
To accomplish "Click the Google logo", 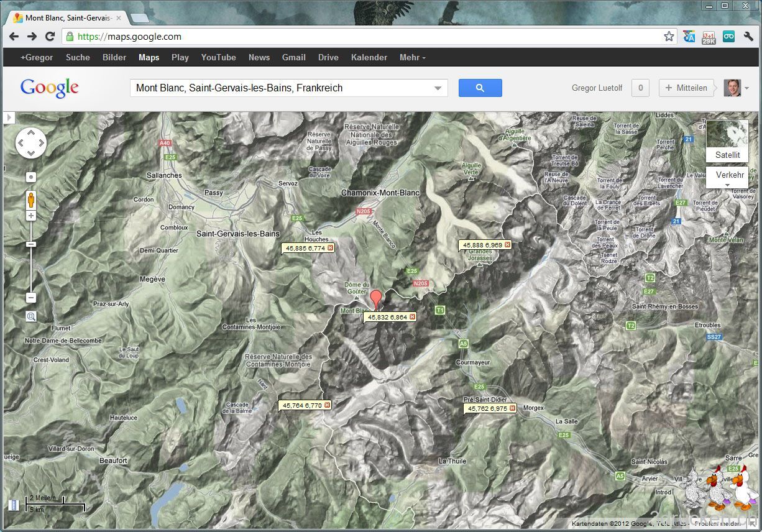I will (x=50, y=88).
